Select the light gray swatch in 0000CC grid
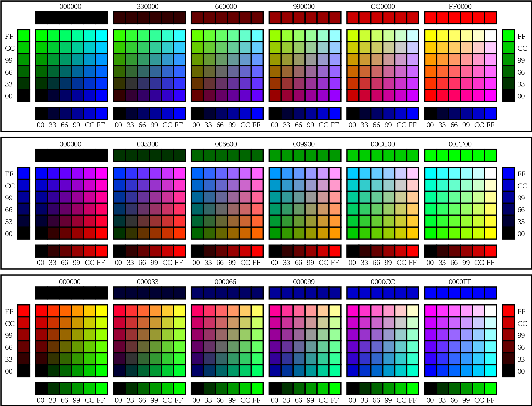 tap(401, 323)
